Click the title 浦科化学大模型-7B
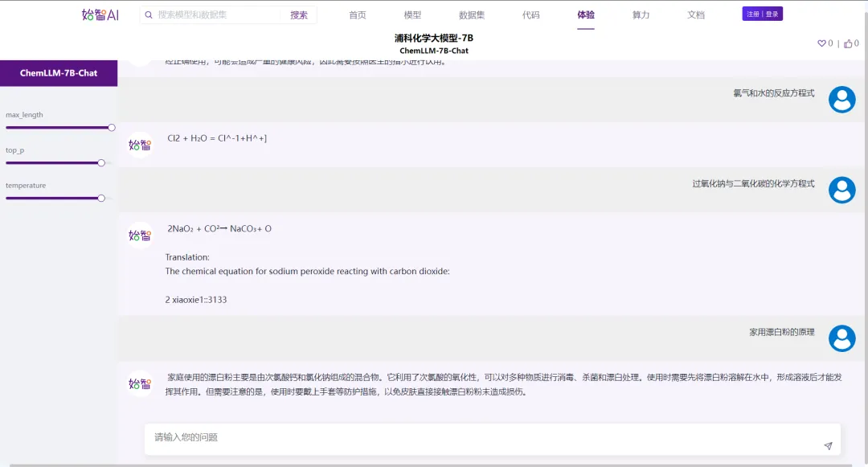 coord(434,38)
